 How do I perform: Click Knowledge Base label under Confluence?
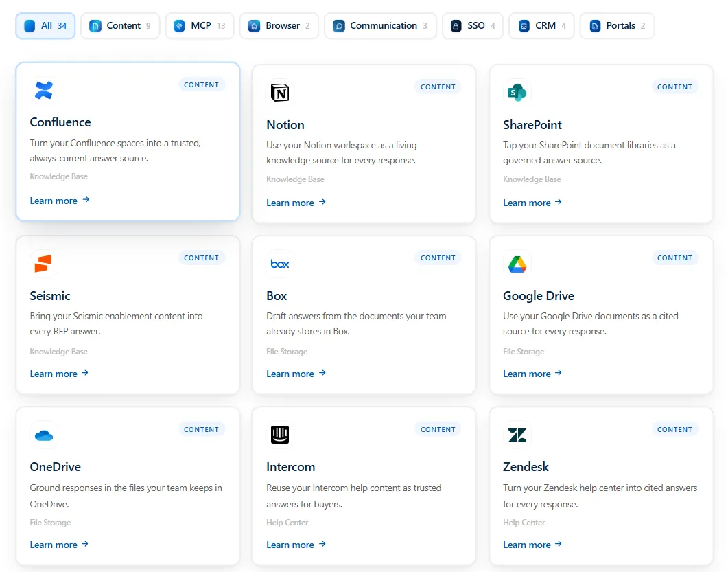click(58, 176)
